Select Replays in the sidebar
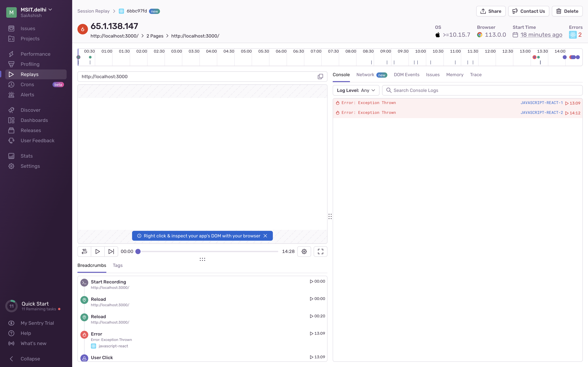 (x=30, y=74)
